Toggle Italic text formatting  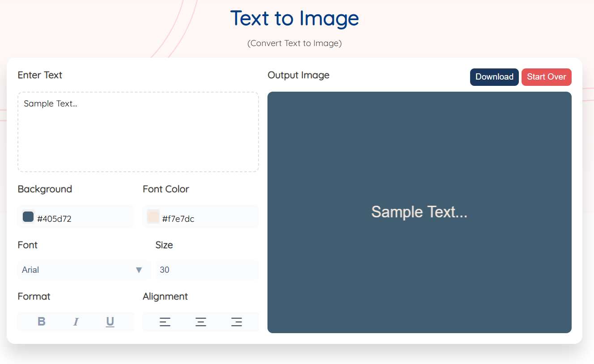(x=76, y=322)
